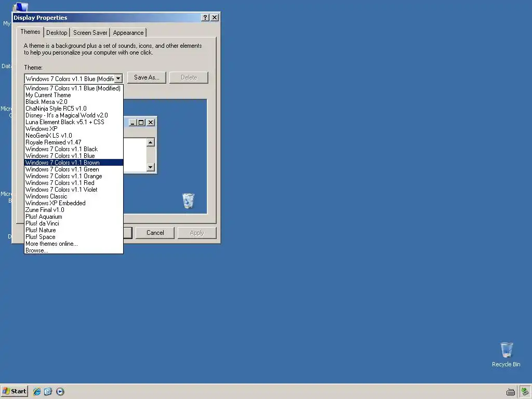The width and height of the screenshot is (532, 399).
Task: Switch to the Desktop tab
Action: point(57,33)
